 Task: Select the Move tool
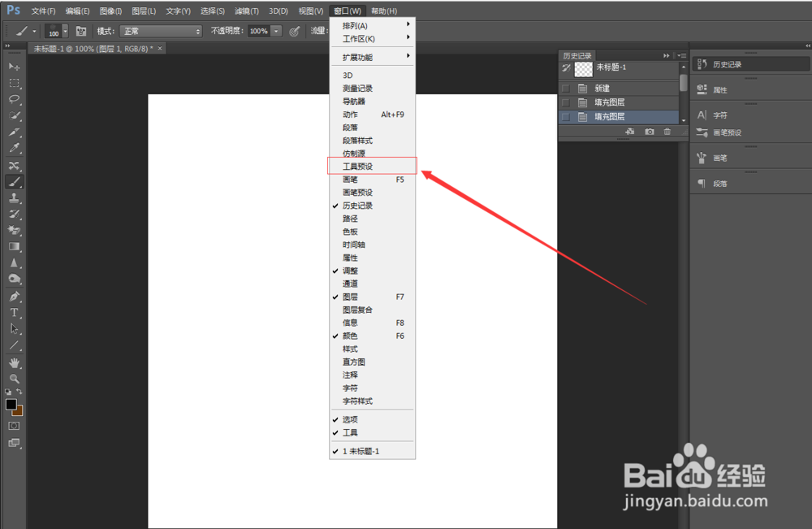14,67
